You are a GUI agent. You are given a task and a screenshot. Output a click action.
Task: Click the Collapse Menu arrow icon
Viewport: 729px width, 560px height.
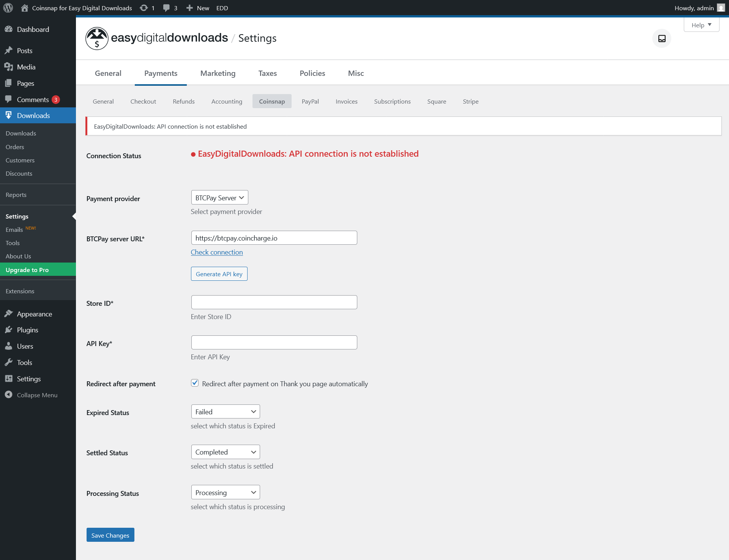(9, 395)
